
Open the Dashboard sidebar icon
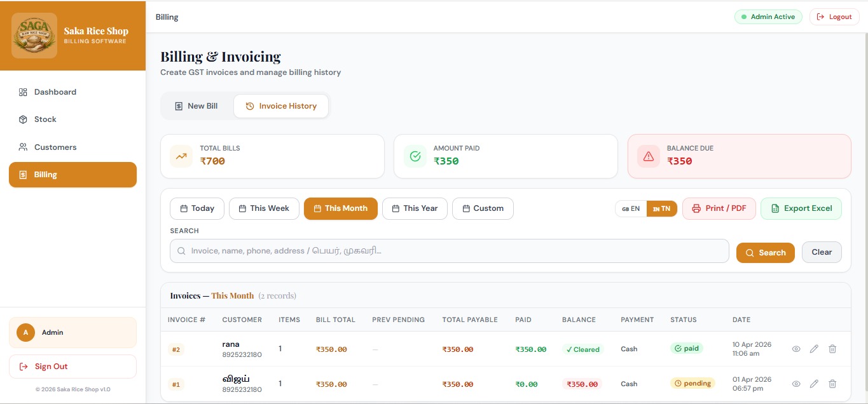point(24,91)
